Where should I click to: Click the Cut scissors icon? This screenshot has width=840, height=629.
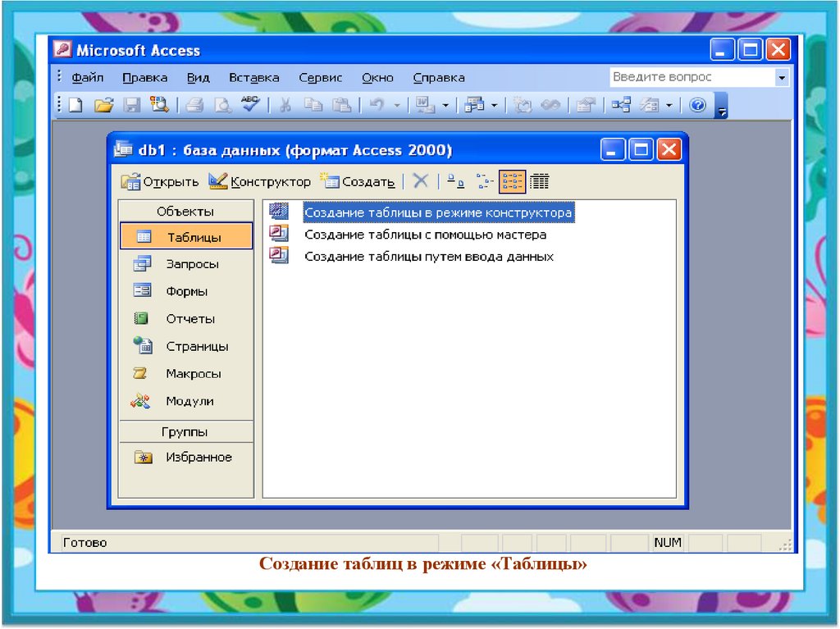285,104
